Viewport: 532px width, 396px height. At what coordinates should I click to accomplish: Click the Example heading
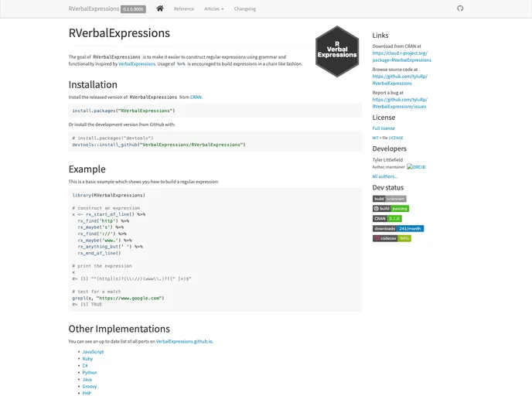[87, 169]
